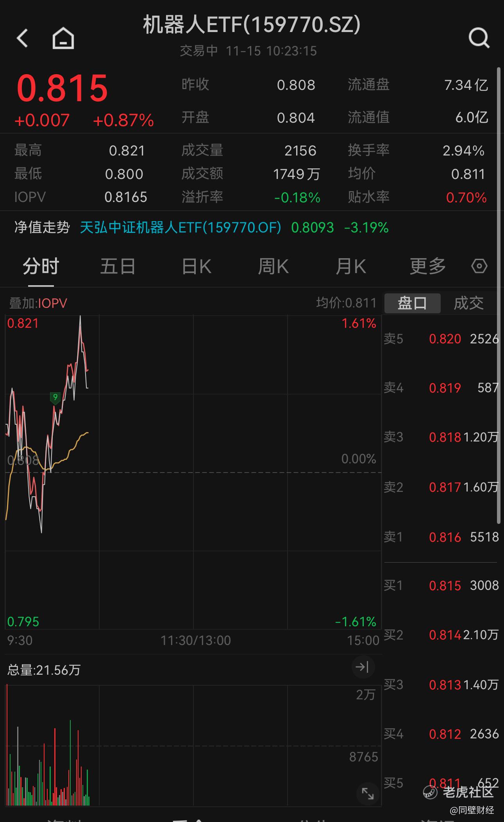Open the 月K chart tab
The height and width of the screenshot is (822, 504).
pos(350,266)
